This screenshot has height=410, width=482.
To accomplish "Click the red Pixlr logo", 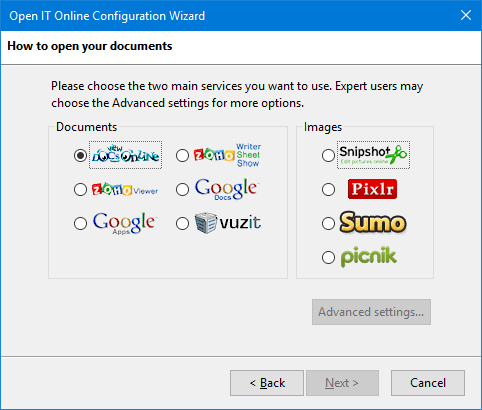I will 372,189.
